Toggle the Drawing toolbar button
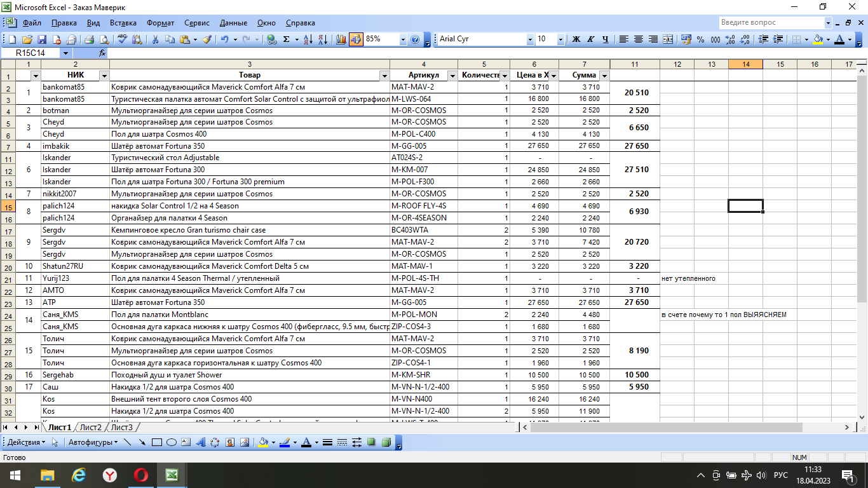Screen dimensions: 868x488 356,39
